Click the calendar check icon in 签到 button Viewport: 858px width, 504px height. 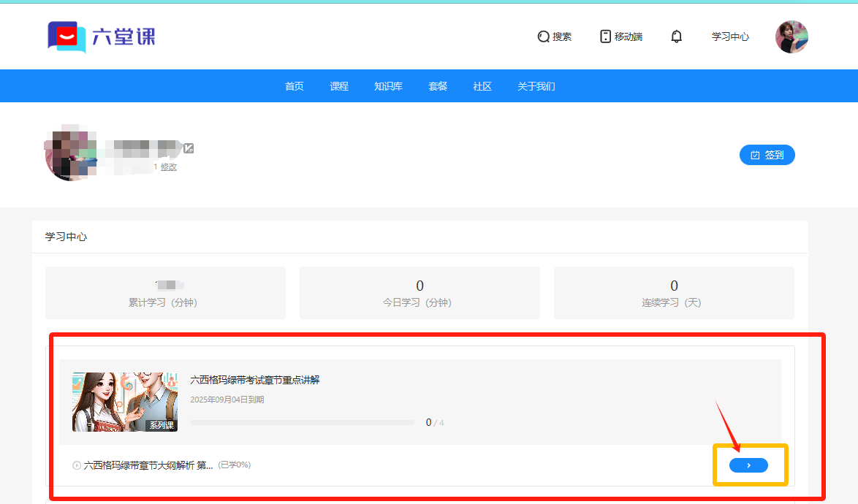(x=755, y=156)
